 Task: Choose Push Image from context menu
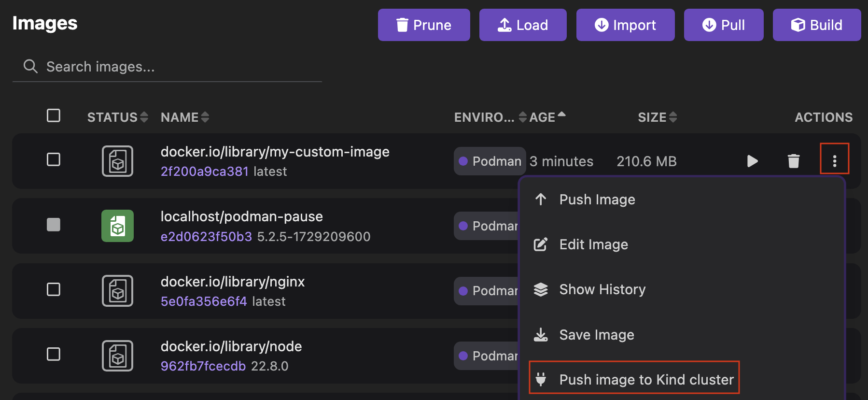[597, 200]
